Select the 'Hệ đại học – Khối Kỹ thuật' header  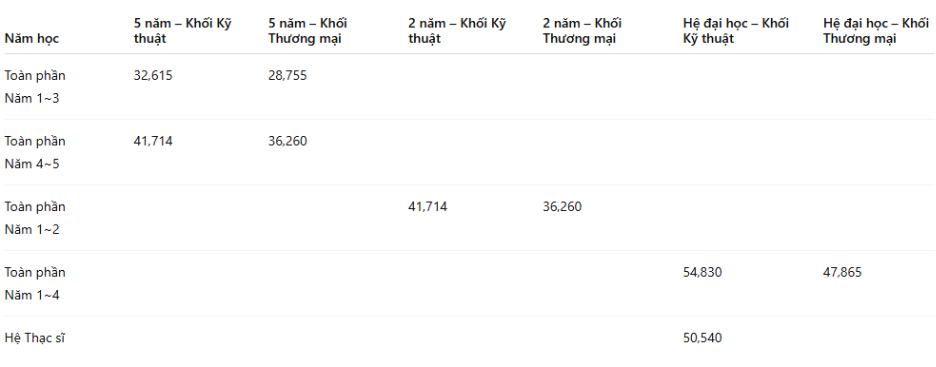(735, 31)
